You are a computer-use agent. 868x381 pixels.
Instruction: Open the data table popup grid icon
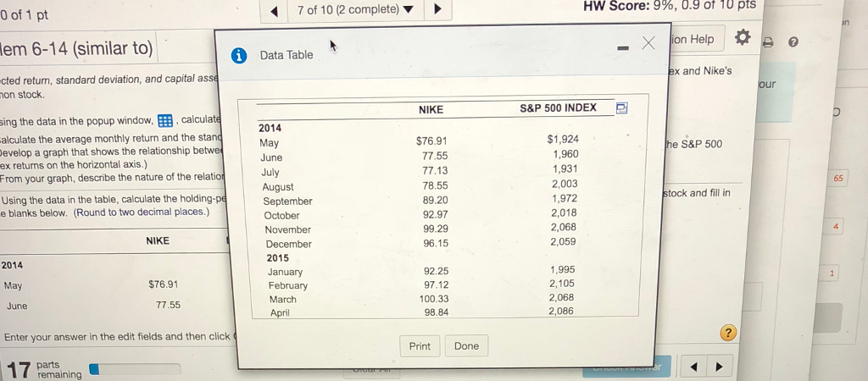point(164,120)
